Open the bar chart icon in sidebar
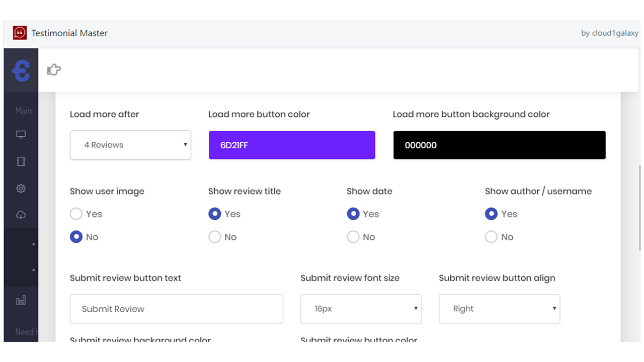Viewport: 644px width, 362px height. pos(21,301)
